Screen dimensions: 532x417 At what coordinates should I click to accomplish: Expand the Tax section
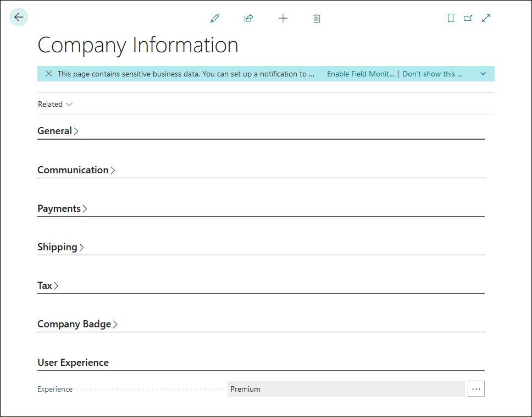click(48, 286)
